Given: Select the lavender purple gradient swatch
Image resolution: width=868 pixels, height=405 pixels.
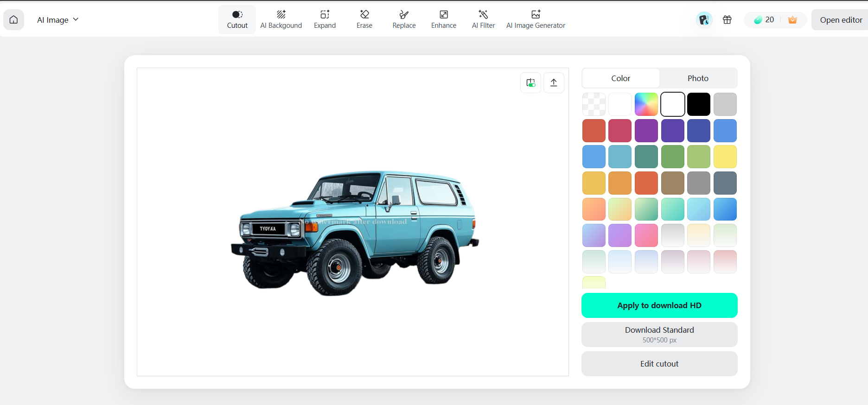Looking at the screenshot, I should click(x=620, y=235).
